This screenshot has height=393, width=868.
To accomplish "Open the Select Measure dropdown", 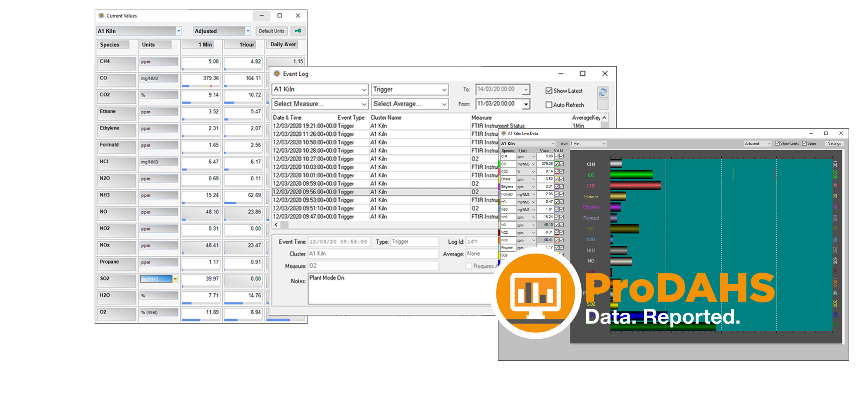I will 364,104.
